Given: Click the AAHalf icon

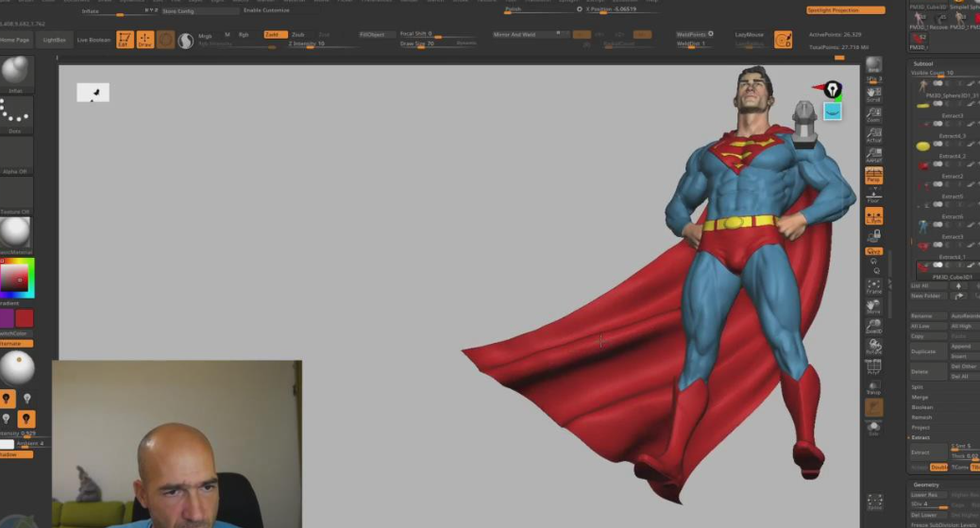Looking at the screenshot, I should (873, 155).
